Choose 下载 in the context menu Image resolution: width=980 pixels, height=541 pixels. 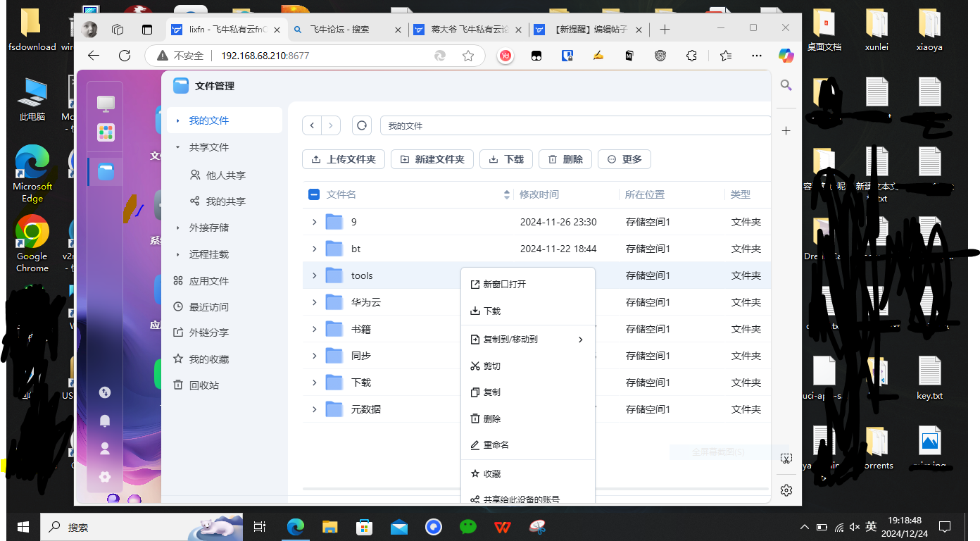528,311
